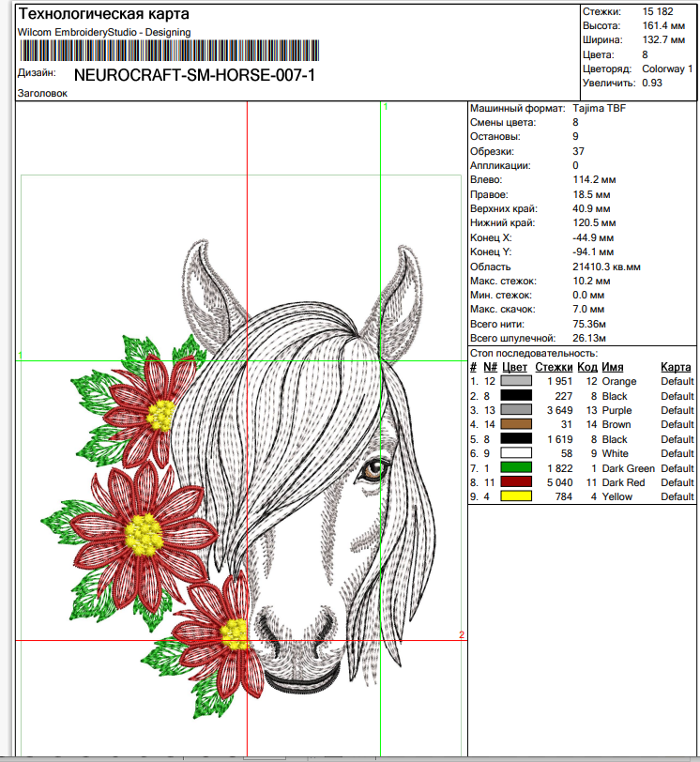The height and width of the screenshot is (762, 700).
Task: Click the red marker number 2 beside the design
Action: 462,635
